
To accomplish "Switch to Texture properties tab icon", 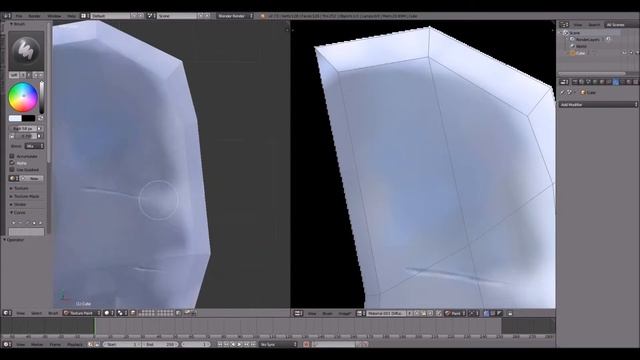I will [636, 82].
